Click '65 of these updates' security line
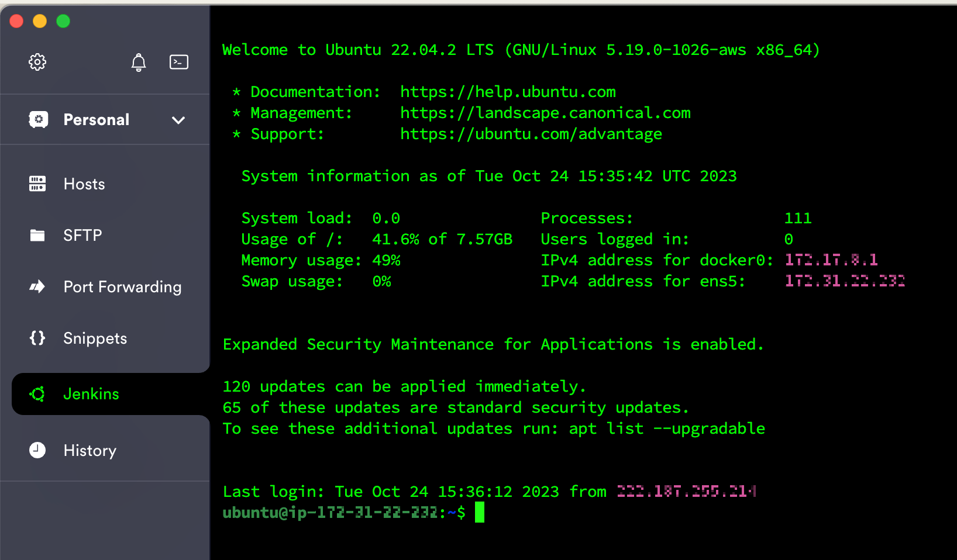 [456, 407]
